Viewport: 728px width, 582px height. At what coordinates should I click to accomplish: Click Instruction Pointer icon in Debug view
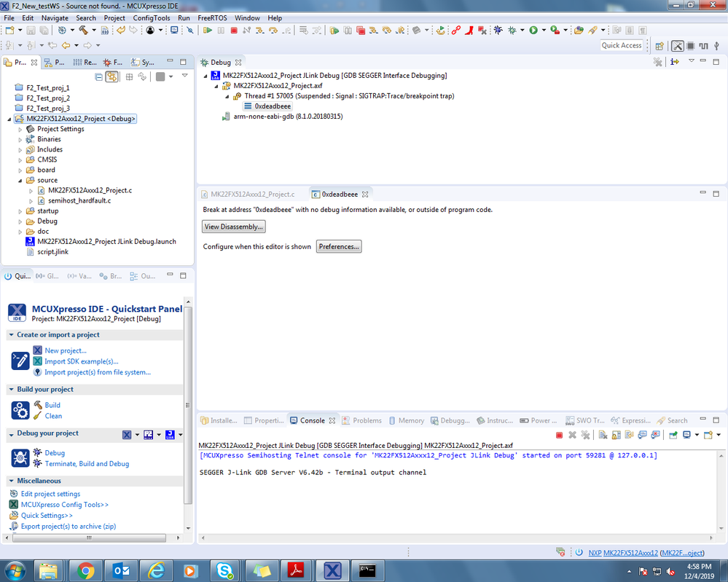tap(675, 62)
